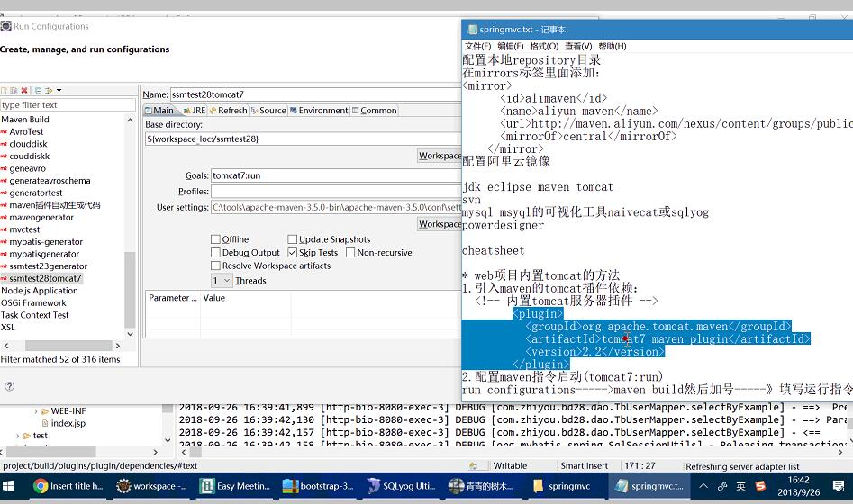Image resolution: width=853 pixels, height=504 pixels.
Task: Open Notepad 文件(F) menu
Action: click(477, 46)
